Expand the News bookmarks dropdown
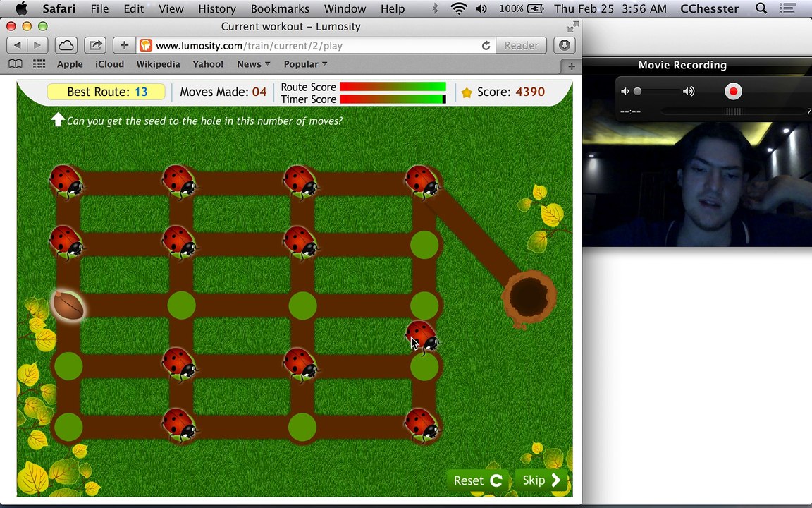The height and width of the screenshot is (508, 812). tap(253, 64)
